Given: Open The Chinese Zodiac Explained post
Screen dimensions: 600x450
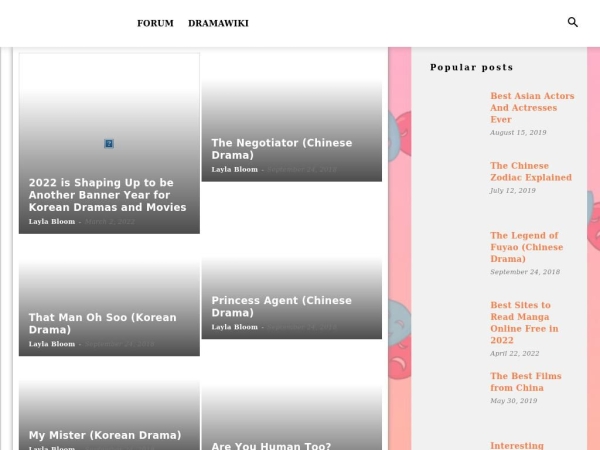Looking at the screenshot, I should click(x=531, y=171).
